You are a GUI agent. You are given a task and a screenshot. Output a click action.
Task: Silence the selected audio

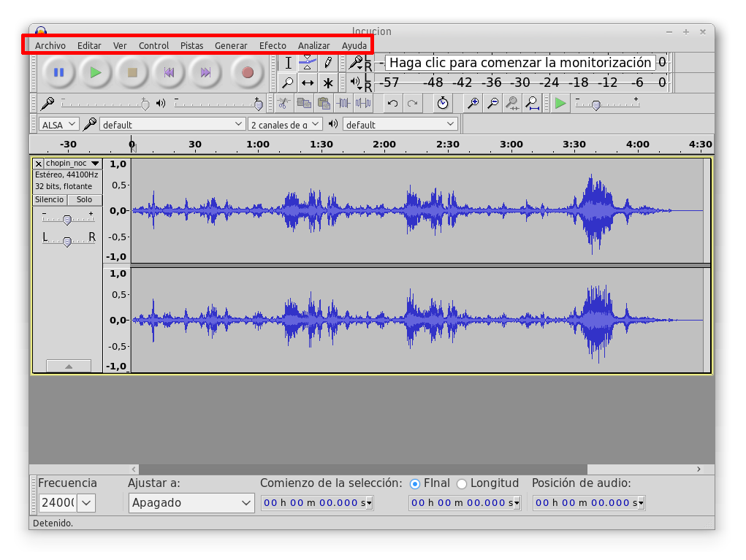coord(363,103)
